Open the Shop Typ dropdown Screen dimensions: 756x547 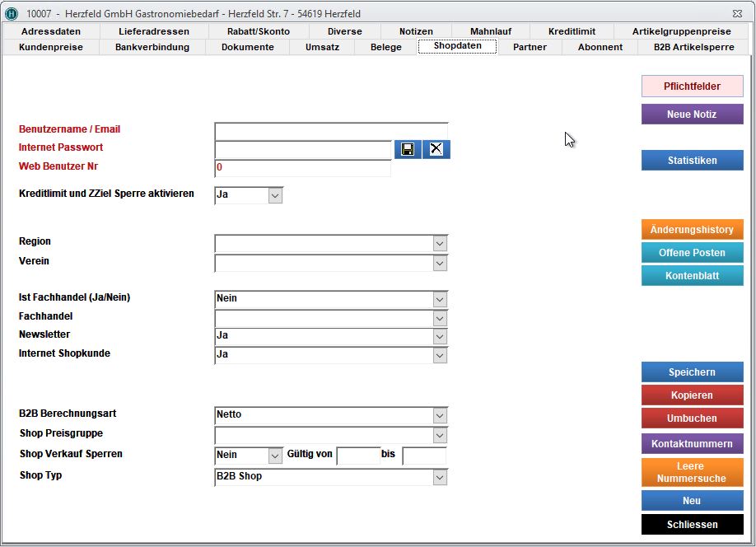(440, 478)
